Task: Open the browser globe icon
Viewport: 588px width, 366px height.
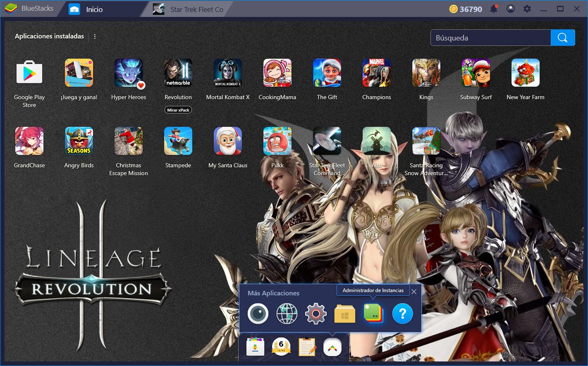Action: pyautogui.click(x=287, y=314)
